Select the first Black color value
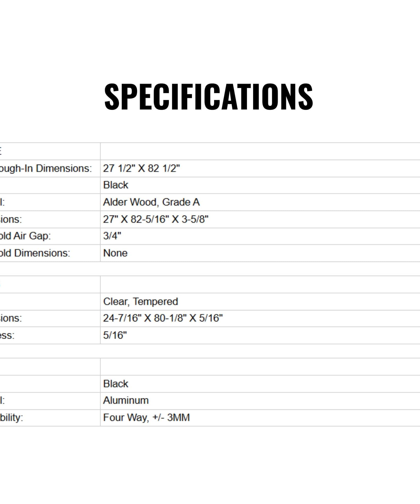 pyautogui.click(x=116, y=185)
